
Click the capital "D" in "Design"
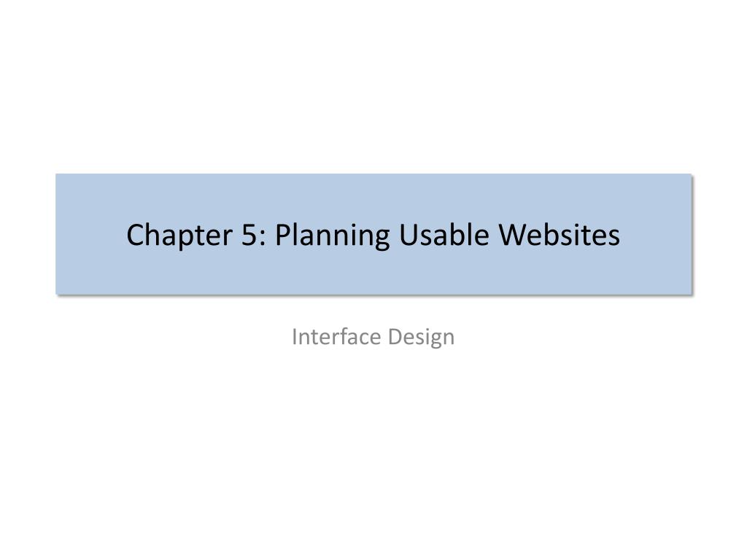tap(395, 337)
